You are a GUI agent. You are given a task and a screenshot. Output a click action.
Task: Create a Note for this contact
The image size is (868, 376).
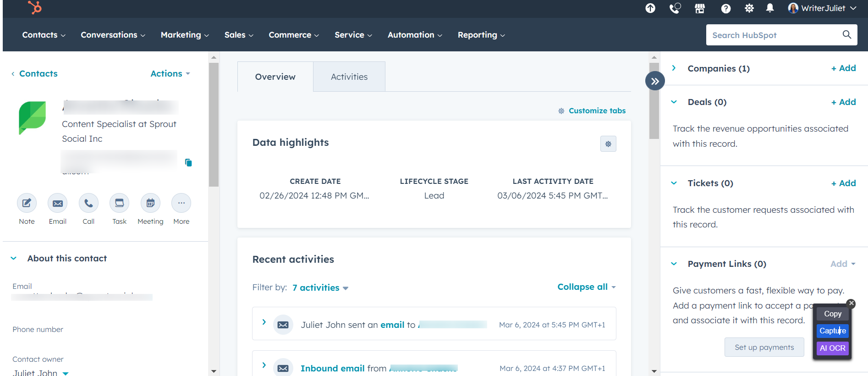click(x=27, y=203)
